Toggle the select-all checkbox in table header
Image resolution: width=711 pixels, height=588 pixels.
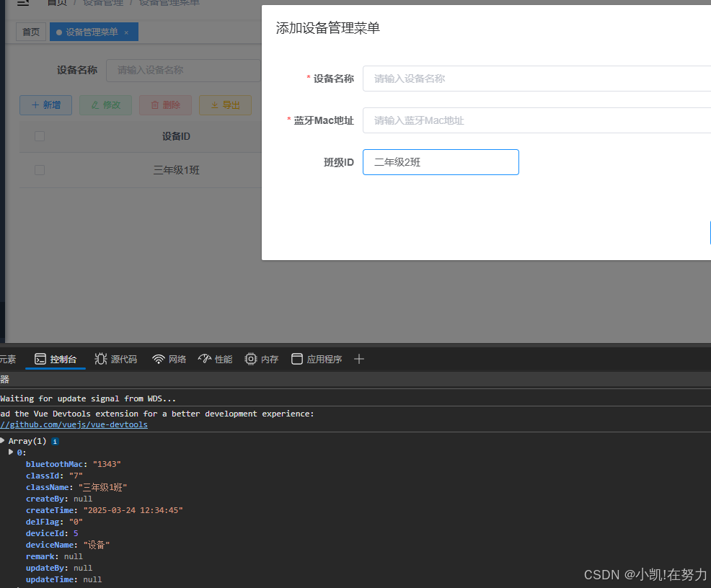click(x=40, y=136)
